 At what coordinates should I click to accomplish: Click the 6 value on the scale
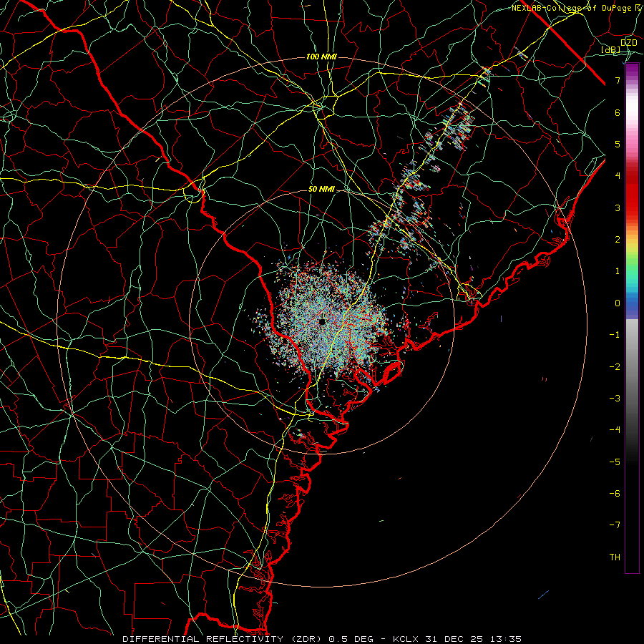(x=618, y=112)
